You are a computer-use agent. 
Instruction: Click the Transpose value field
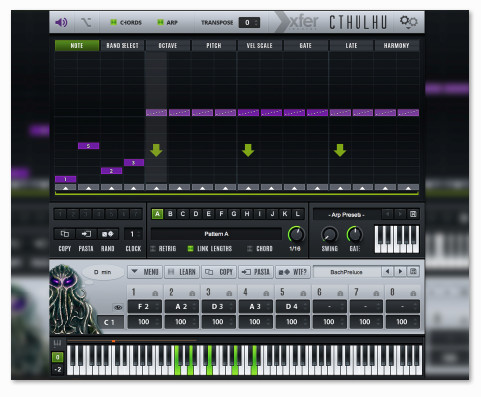pos(249,22)
